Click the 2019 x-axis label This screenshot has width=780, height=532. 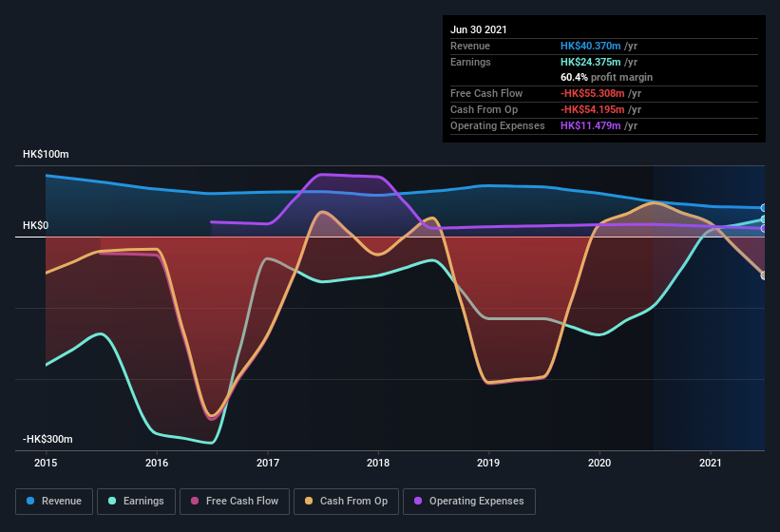488,463
